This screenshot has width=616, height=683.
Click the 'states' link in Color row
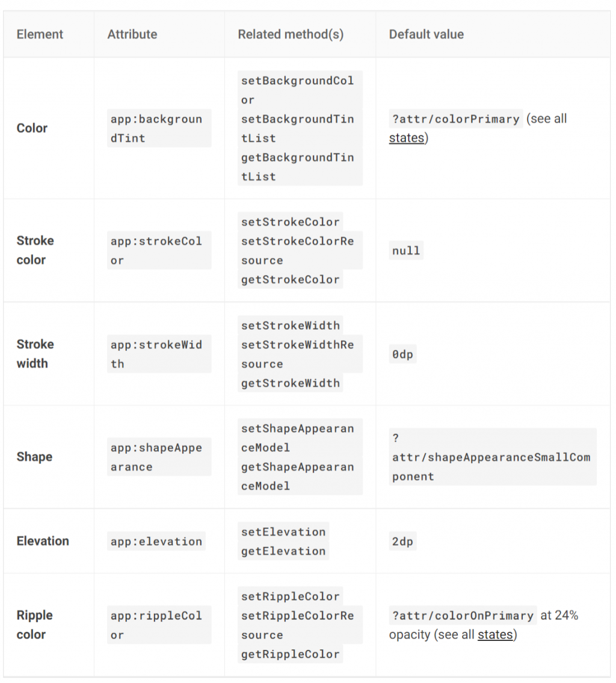coord(406,138)
